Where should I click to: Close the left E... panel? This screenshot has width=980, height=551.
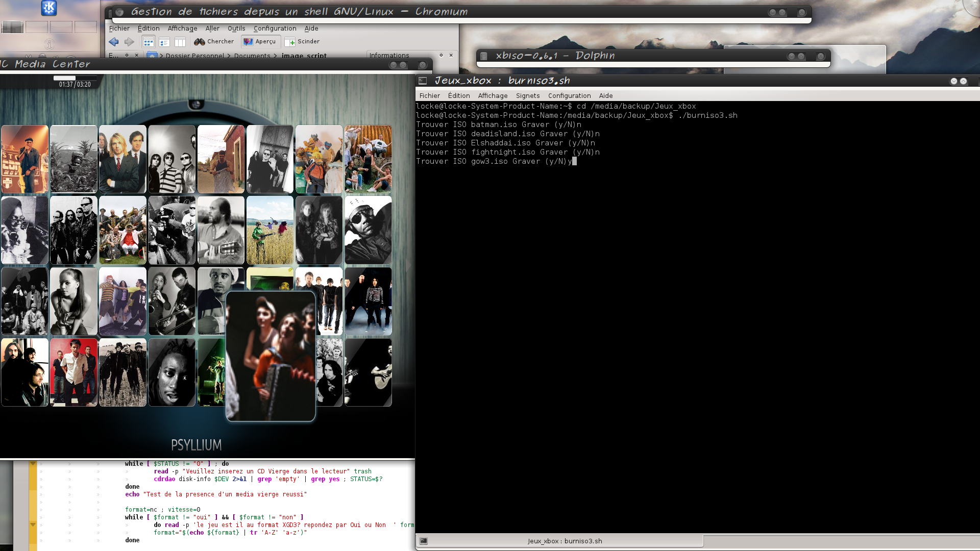point(136,55)
